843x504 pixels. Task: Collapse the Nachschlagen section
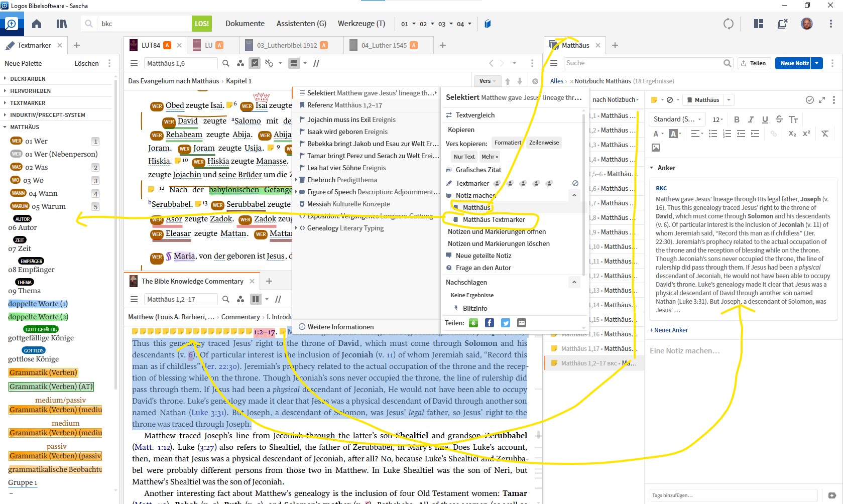tap(574, 282)
